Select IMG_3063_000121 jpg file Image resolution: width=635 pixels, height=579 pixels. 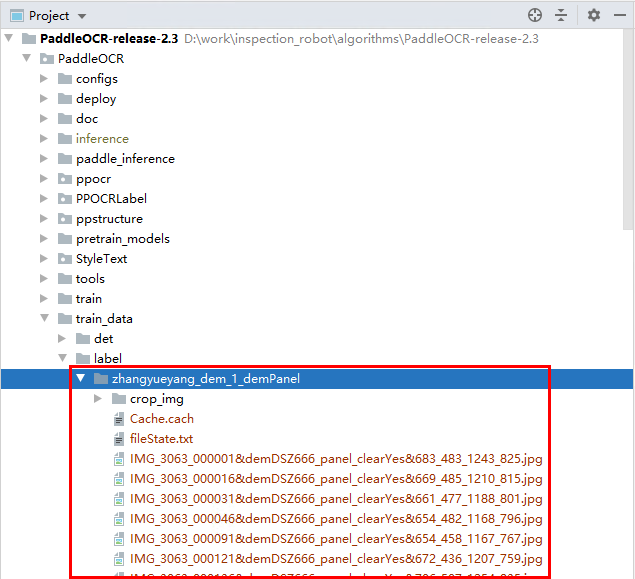tap(335, 559)
